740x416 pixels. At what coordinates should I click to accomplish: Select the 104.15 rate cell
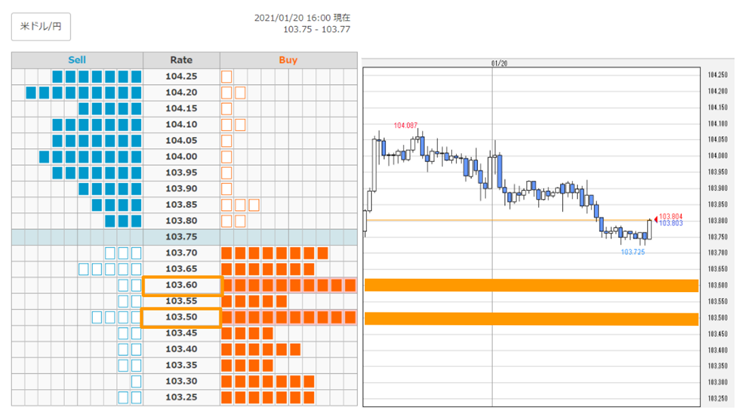click(181, 109)
